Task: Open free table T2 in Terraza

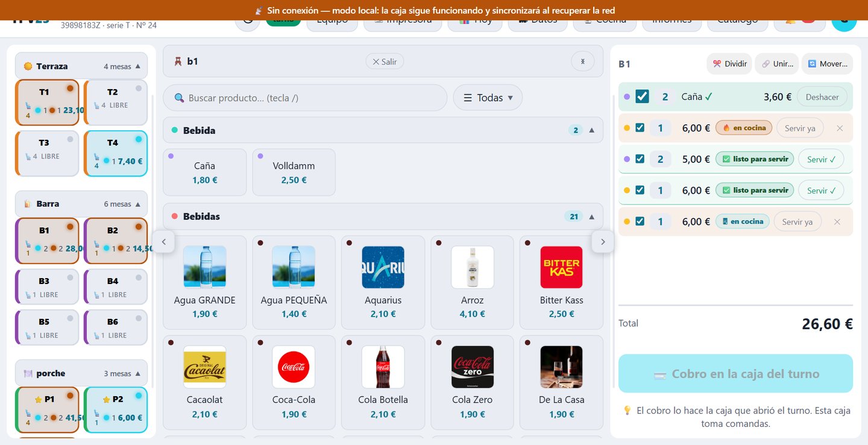Action: [x=116, y=103]
